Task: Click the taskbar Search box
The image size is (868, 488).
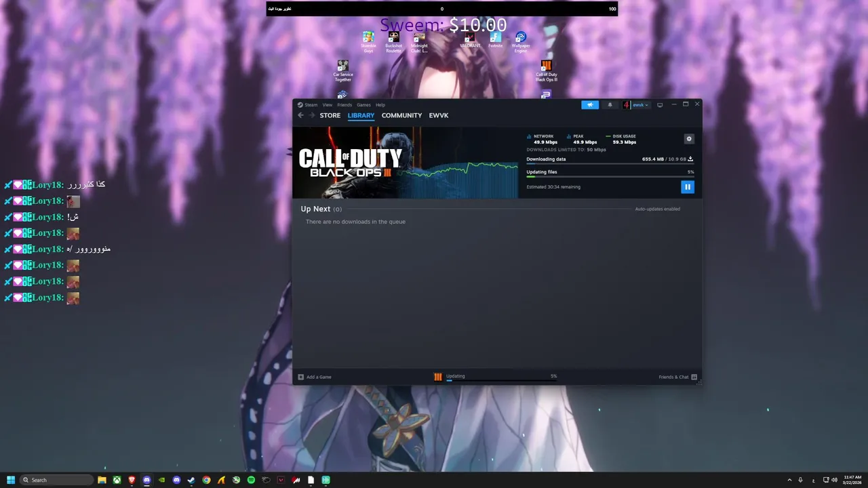Action: pos(57,480)
